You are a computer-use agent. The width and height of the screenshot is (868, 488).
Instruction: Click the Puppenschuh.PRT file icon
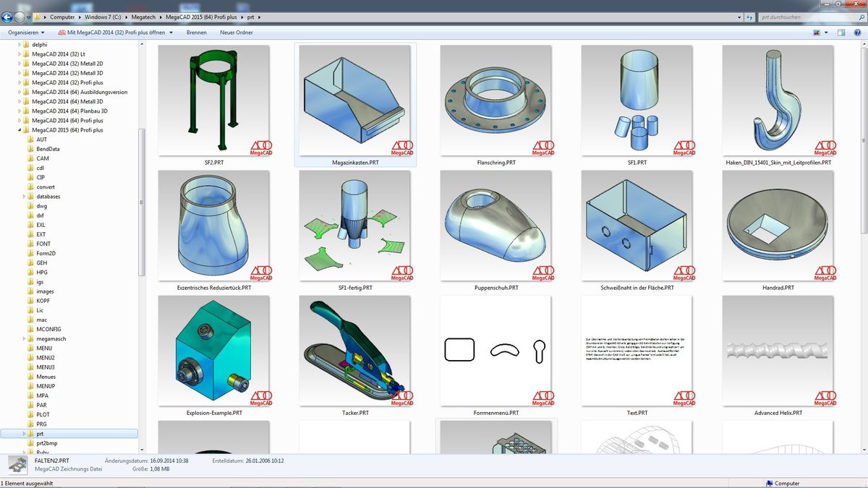(x=495, y=226)
